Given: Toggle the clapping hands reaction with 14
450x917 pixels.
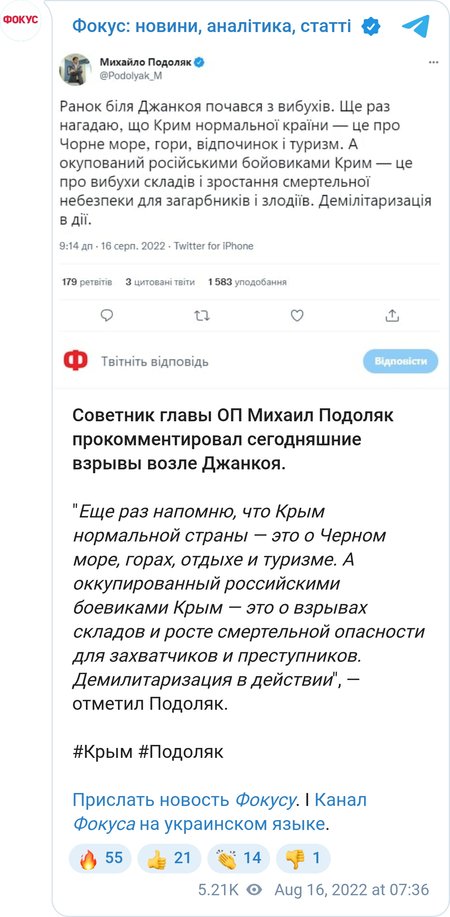Looking at the screenshot, I should pos(238,858).
